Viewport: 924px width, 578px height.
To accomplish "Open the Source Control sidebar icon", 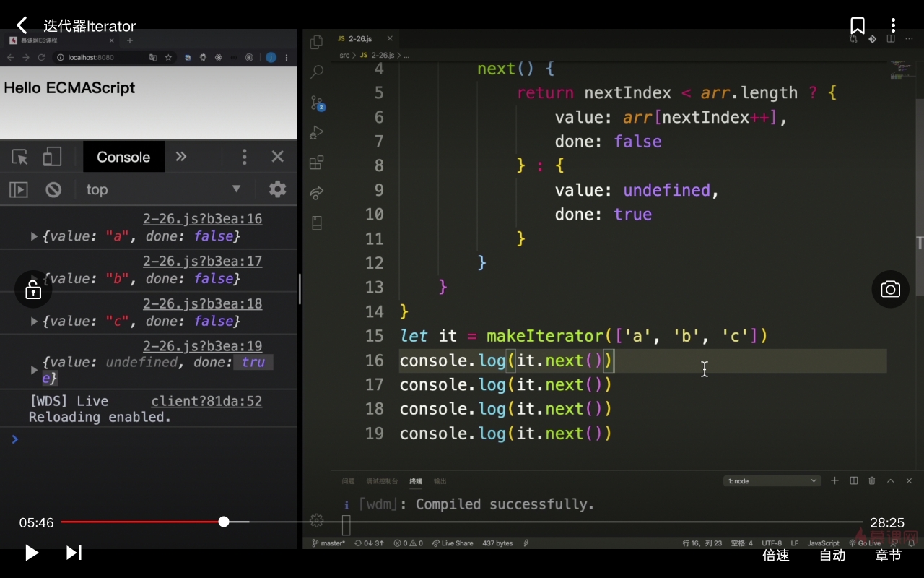I will pos(317,103).
